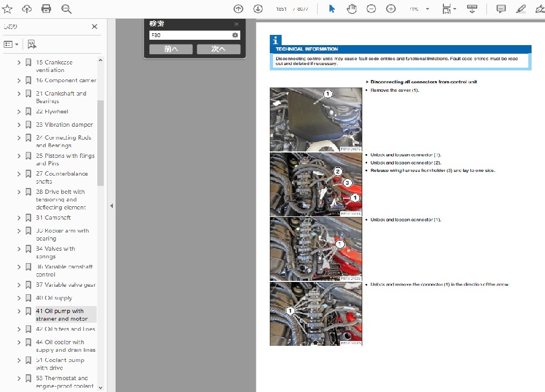Click bookmark icon beside 42 Oil filters
The width and height of the screenshot is (545, 392).
point(28,329)
